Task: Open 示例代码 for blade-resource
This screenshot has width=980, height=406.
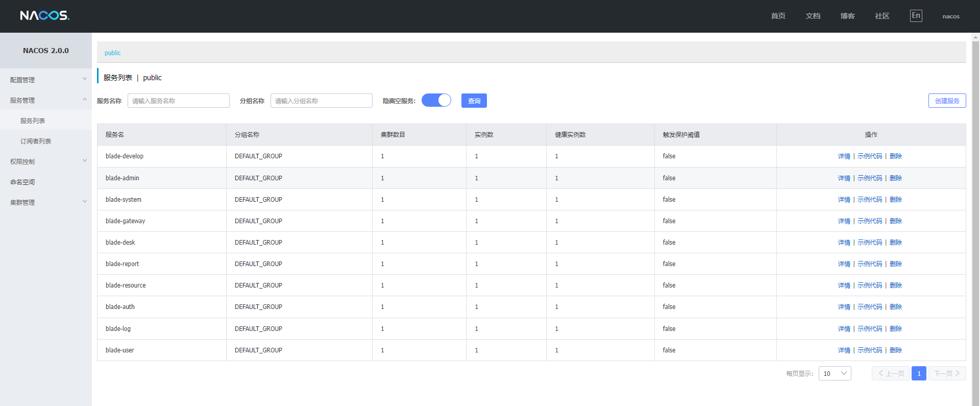Action: (x=870, y=285)
